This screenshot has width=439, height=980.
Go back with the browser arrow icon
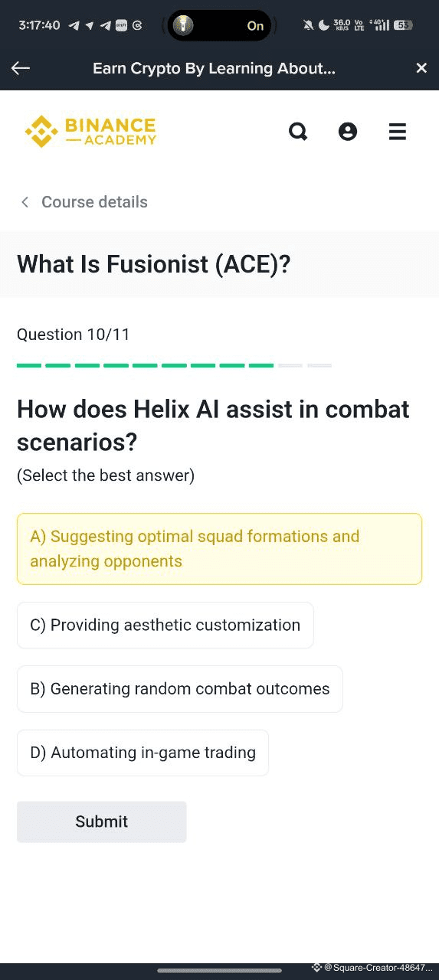coord(21,68)
